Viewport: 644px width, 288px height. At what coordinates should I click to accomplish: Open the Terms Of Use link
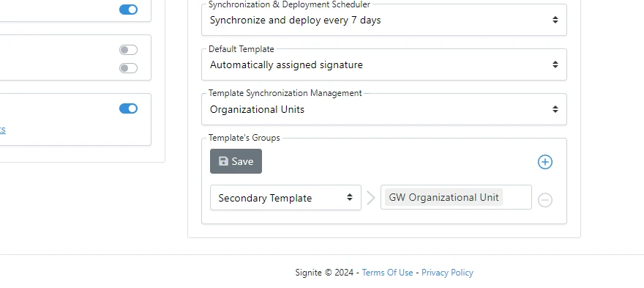click(x=387, y=273)
